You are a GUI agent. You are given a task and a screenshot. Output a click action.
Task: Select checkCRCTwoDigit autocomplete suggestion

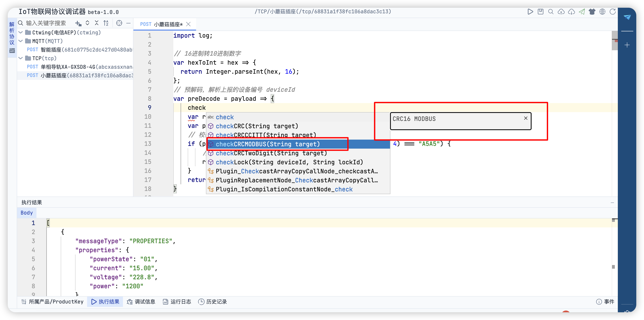pos(271,153)
